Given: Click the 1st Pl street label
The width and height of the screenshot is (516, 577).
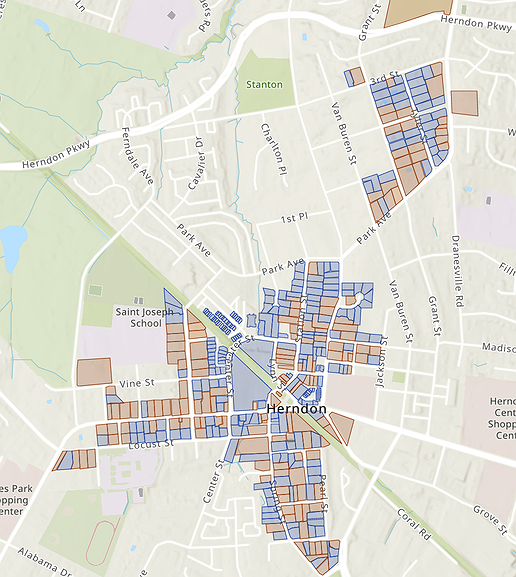Looking at the screenshot, I should (x=294, y=217).
